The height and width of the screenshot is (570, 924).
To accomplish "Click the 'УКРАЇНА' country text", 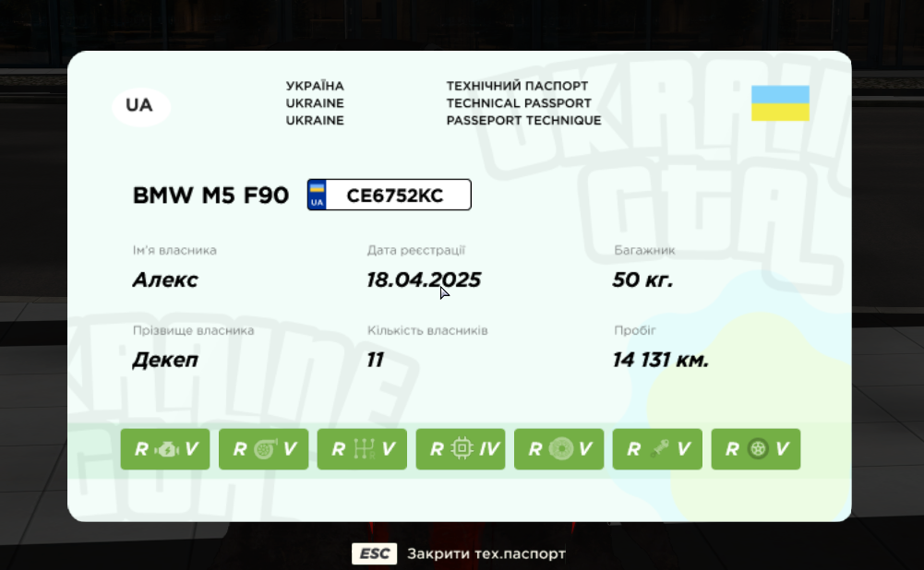I will (315, 86).
